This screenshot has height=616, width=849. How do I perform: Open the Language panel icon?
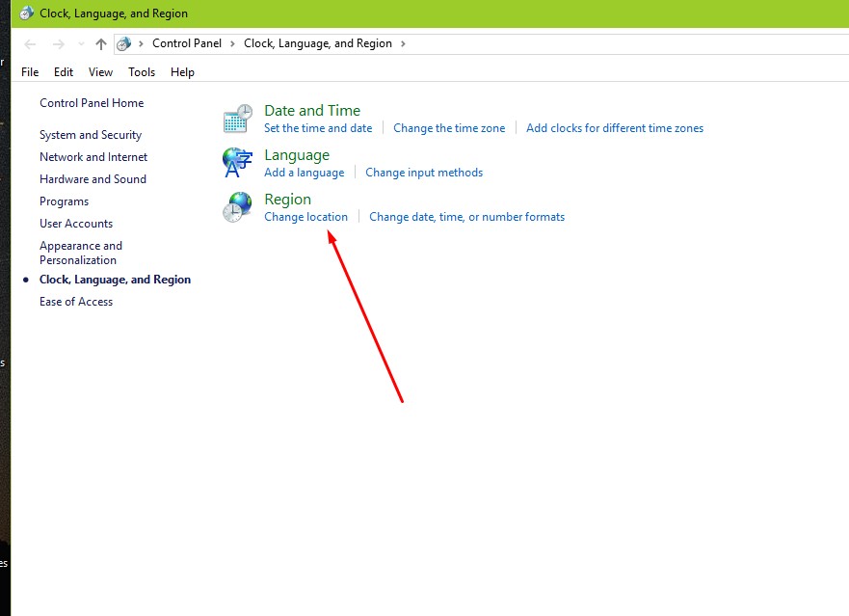238,162
